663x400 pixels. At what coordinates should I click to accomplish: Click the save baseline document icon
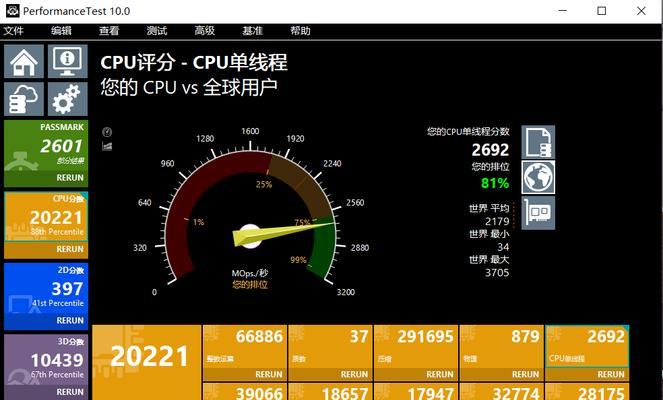point(538,142)
